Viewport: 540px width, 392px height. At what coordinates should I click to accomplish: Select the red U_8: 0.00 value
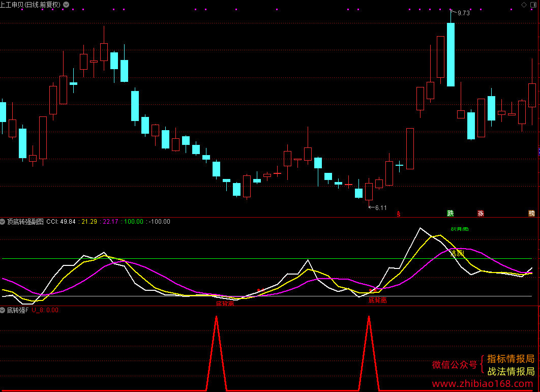[45, 310]
